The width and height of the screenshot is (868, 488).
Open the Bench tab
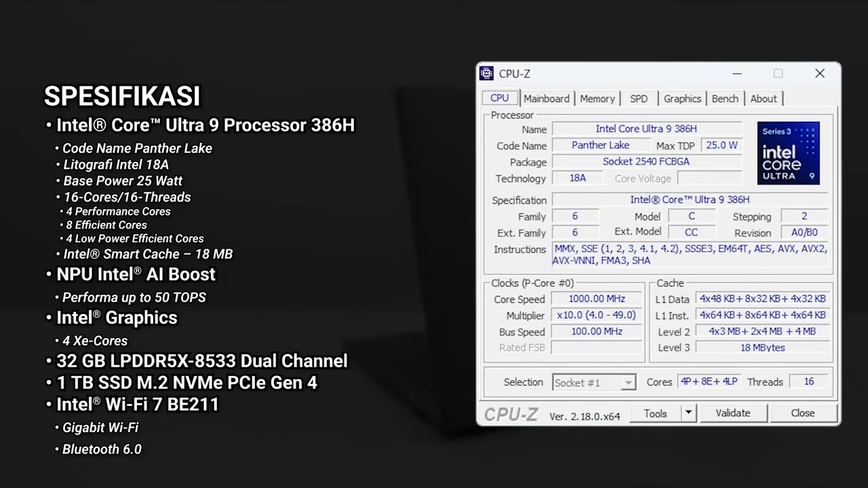725,98
